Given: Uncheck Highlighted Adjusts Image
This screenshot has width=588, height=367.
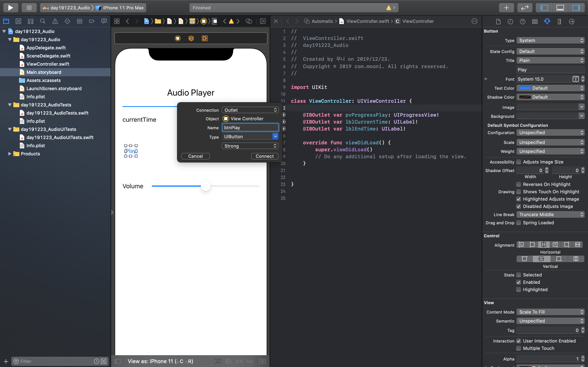Looking at the screenshot, I should (x=519, y=199).
